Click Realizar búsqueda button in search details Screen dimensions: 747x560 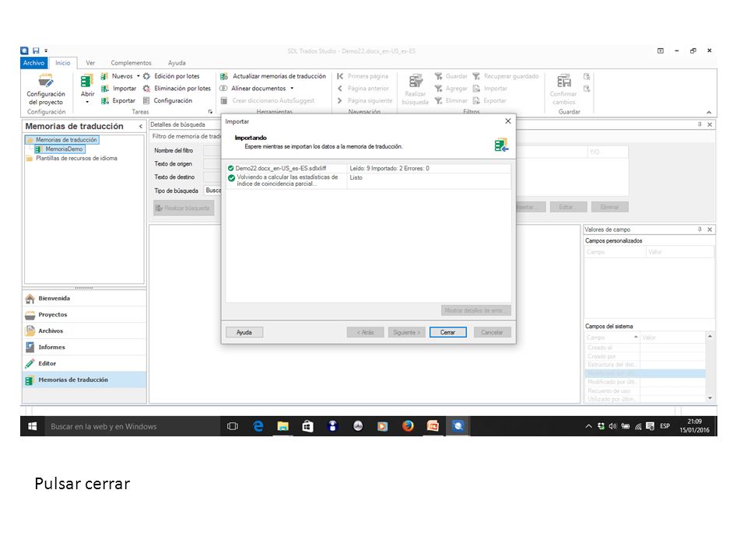click(184, 208)
